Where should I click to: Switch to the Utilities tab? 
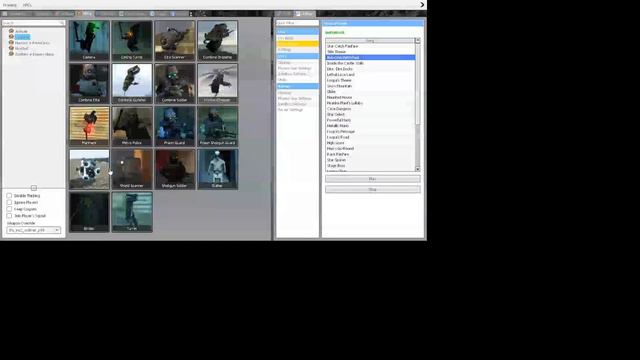click(x=304, y=14)
